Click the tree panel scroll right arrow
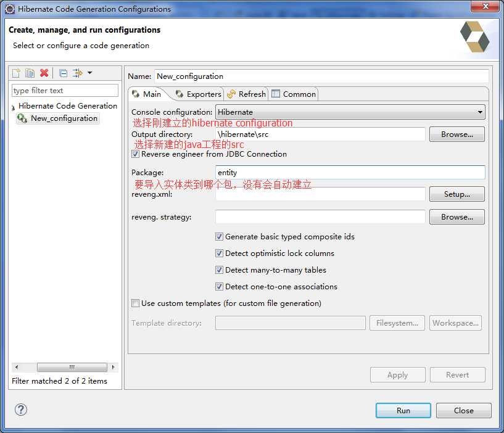 pos(113,367)
